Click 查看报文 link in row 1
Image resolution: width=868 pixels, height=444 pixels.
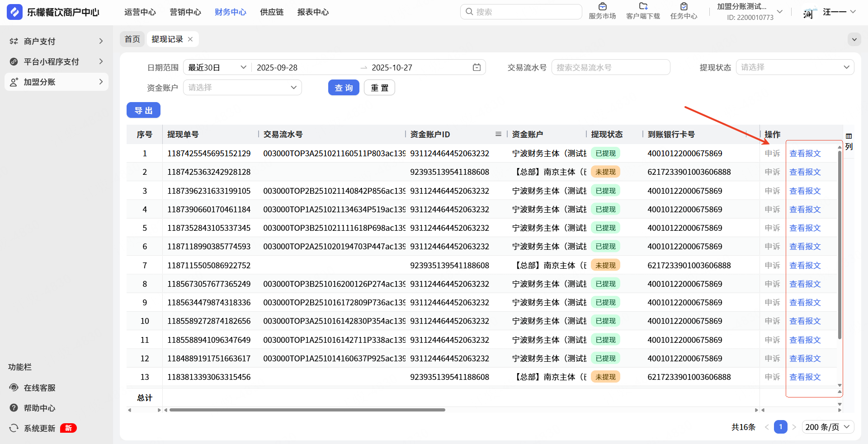(x=805, y=154)
